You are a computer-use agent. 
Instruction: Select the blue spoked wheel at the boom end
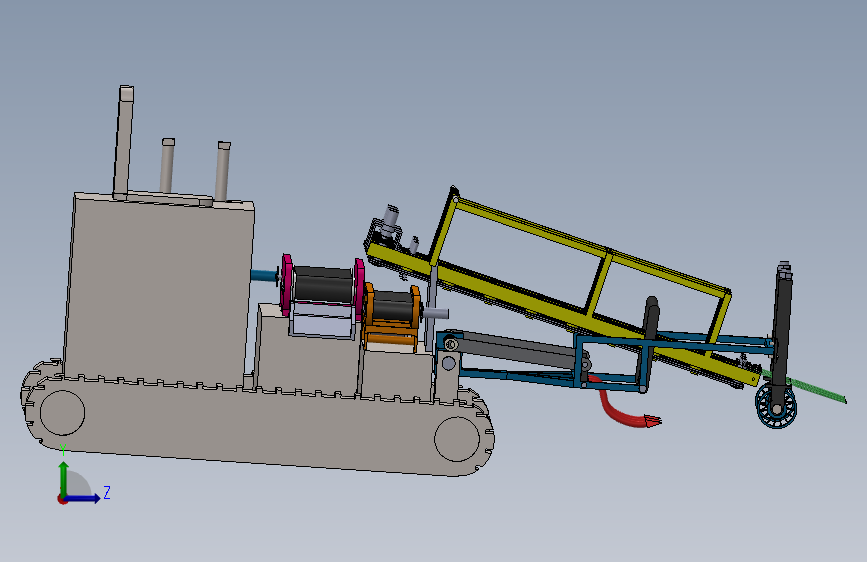tap(776, 407)
